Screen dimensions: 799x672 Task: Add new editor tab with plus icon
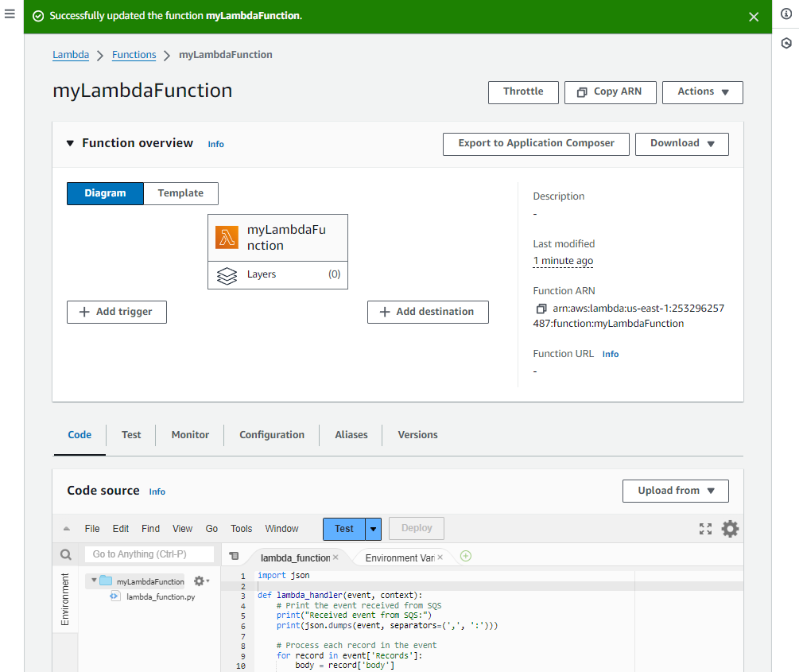(466, 556)
